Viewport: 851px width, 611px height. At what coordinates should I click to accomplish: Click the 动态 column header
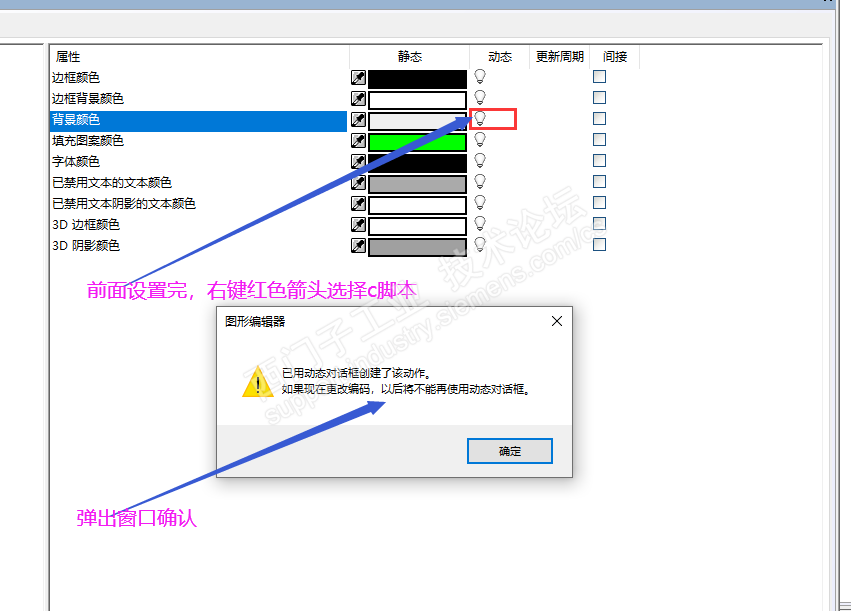pos(500,57)
